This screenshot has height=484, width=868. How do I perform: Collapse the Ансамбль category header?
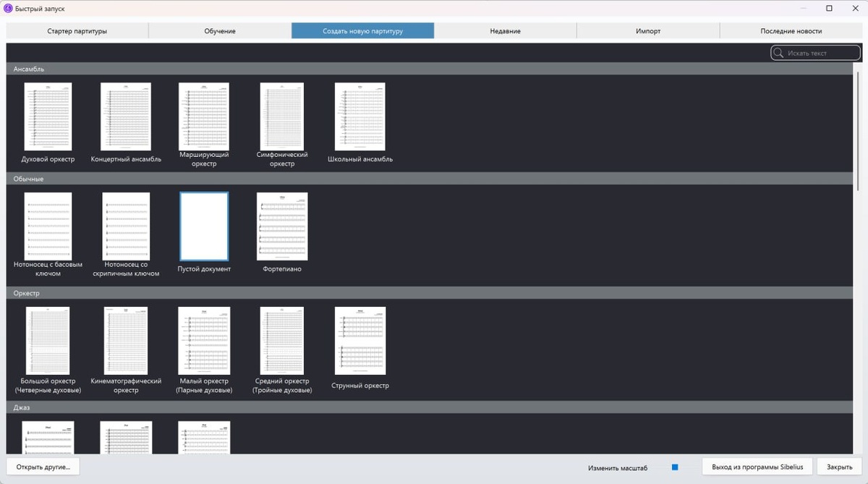coord(430,69)
